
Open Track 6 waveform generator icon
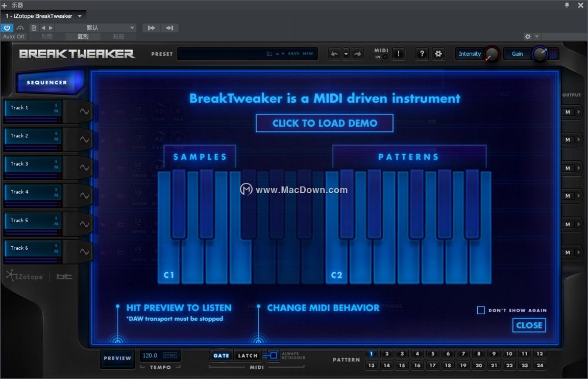click(x=84, y=252)
